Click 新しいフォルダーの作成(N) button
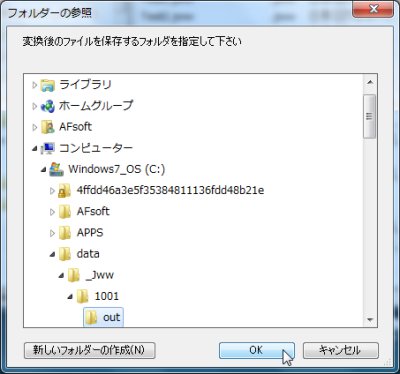The height and width of the screenshot is (374, 400). pos(90,350)
